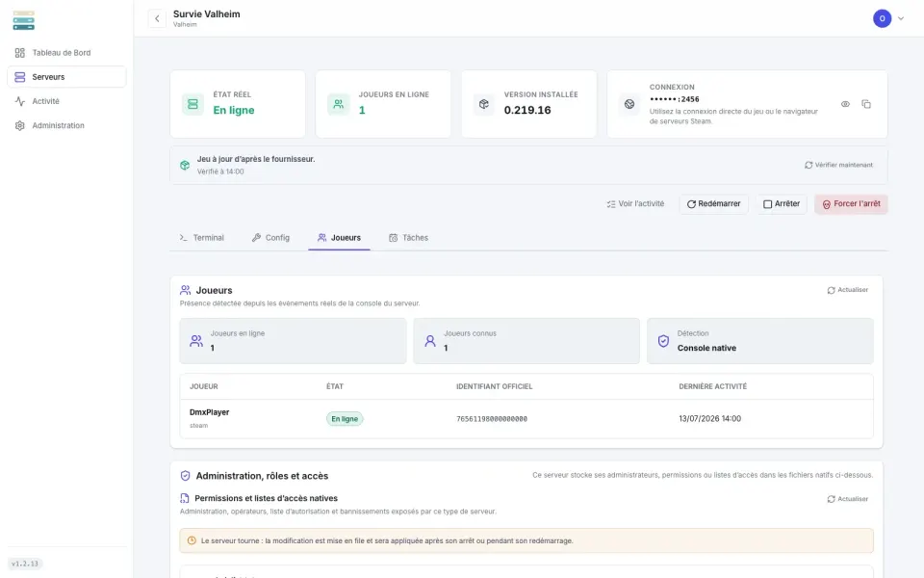Click the Permissions et listes file icon
Screen dimensions: 924x578
185,498
